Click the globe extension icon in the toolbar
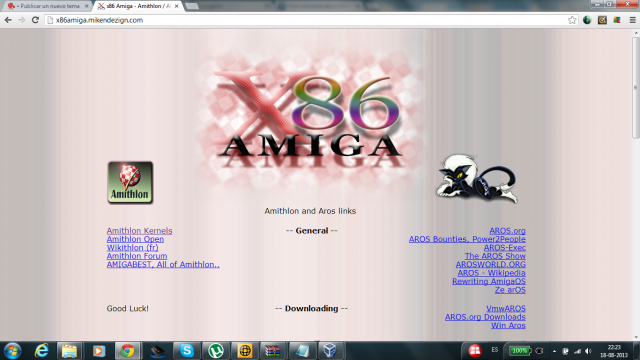Image resolution: width=640 pixels, height=360 pixels. [587, 20]
